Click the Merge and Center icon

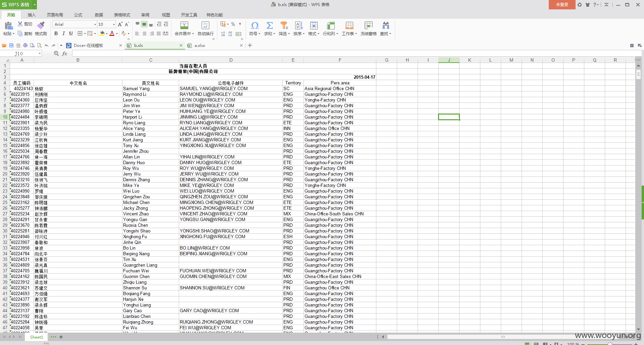(x=184, y=25)
